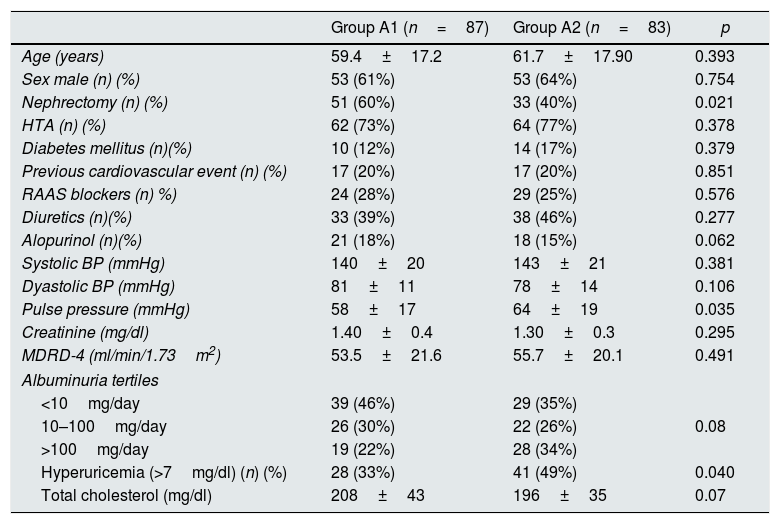Select the Systolic BP (mmHg) label

(x=93, y=263)
